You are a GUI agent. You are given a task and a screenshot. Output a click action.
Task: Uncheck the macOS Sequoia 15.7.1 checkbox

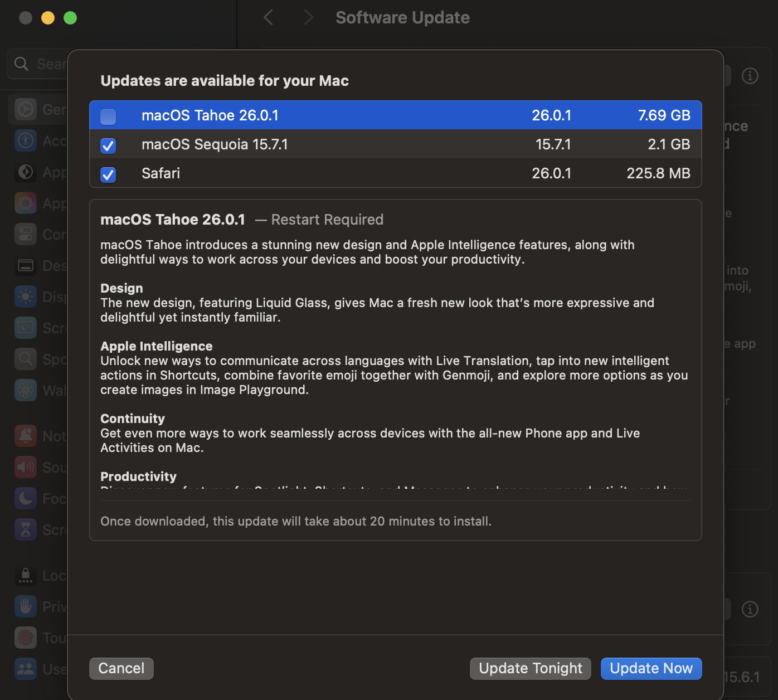pyautogui.click(x=108, y=145)
